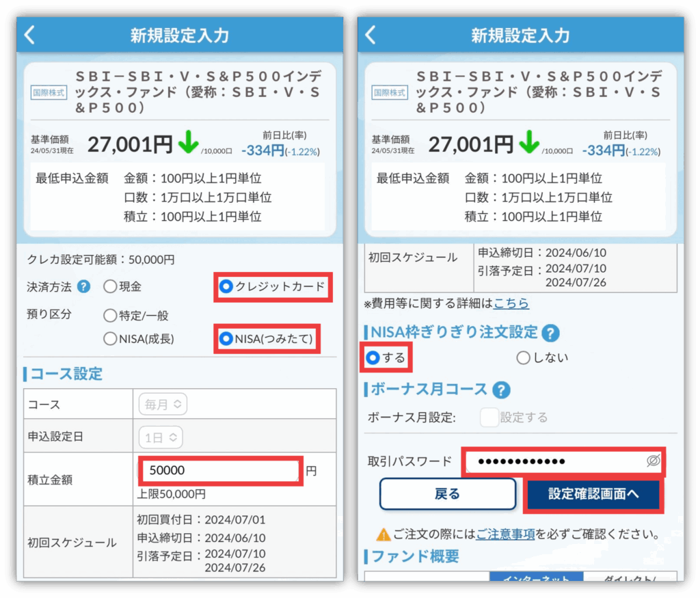The height and width of the screenshot is (598, 700).
Task: Click the help icon beside ボーナス月コース
Action: [501, 390]
